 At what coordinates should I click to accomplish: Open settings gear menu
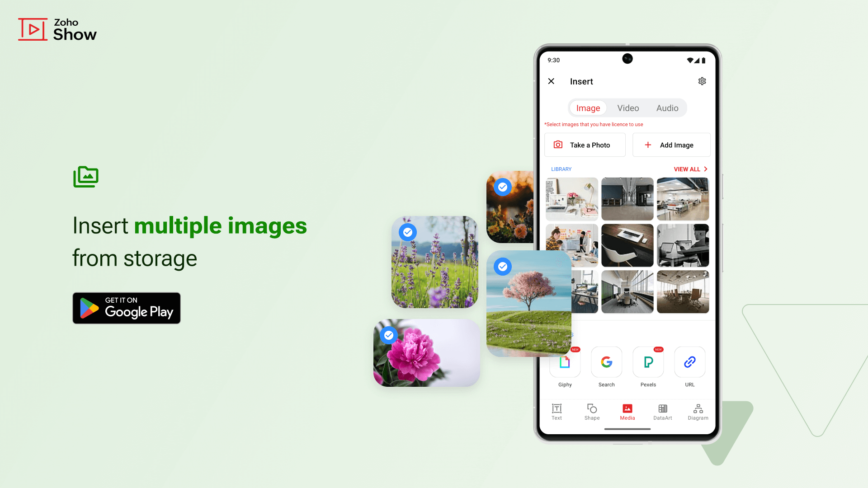(702, 81)
